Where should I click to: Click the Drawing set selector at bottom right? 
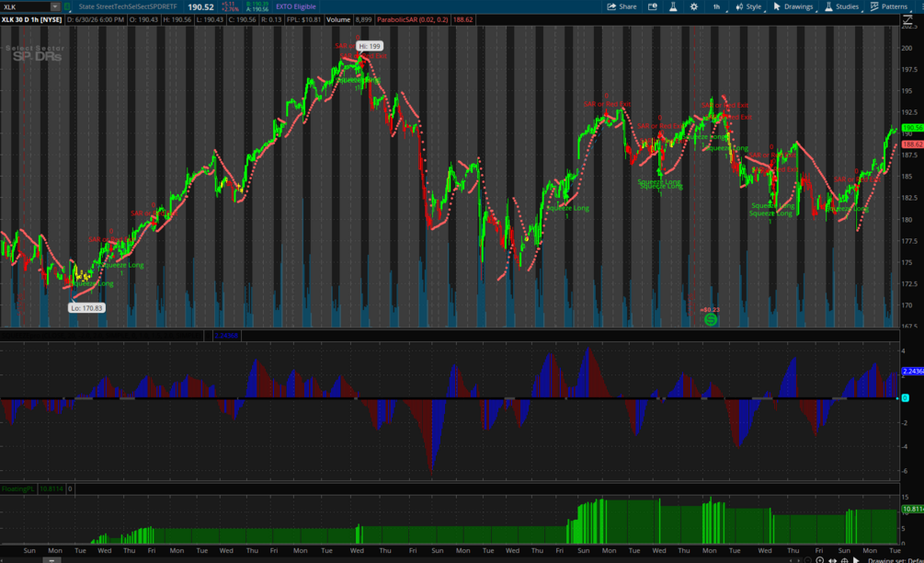click(x=895, y=560)
